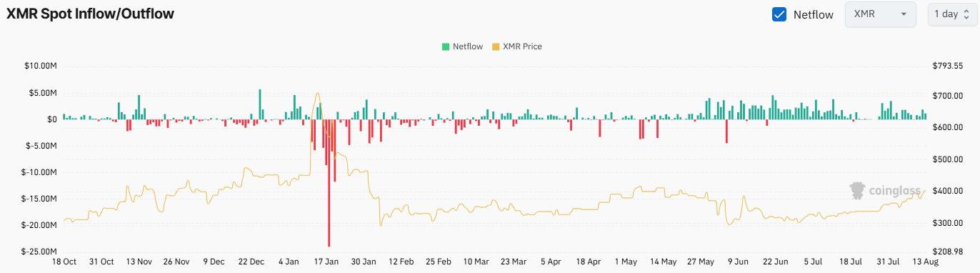Viewport: 980px width, 273px height.
Task: Toggle the Netflow legend green swatch
Action: point(446,46)
